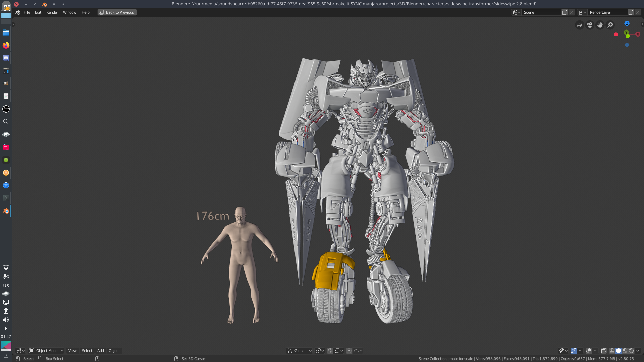Delete the current scene
644x362 pixels.
point(572,12)
